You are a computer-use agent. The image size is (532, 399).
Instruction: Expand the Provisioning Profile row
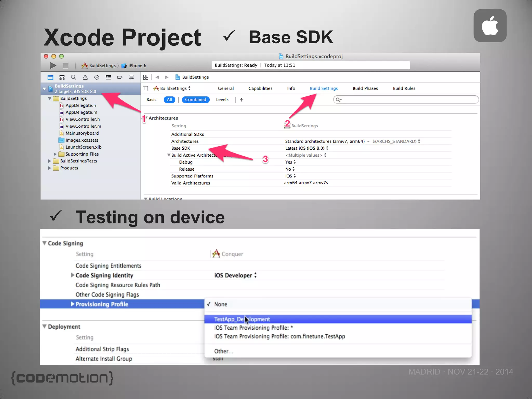tap(72, 304)
